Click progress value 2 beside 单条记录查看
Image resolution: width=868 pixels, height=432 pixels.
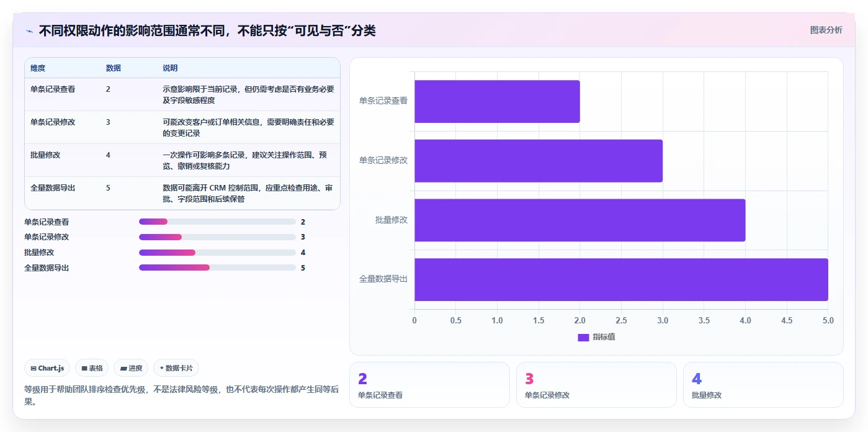[303, 222]
